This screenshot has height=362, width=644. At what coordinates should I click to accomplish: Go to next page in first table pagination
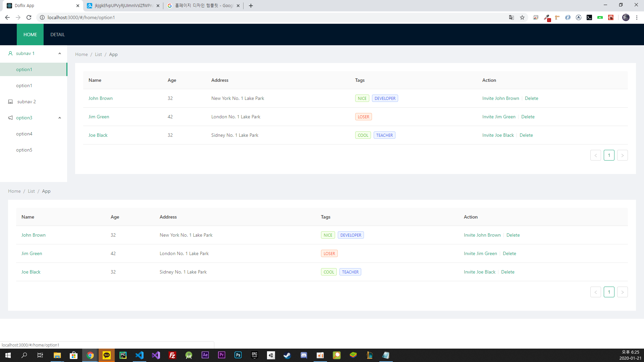[x=622, y=155]
